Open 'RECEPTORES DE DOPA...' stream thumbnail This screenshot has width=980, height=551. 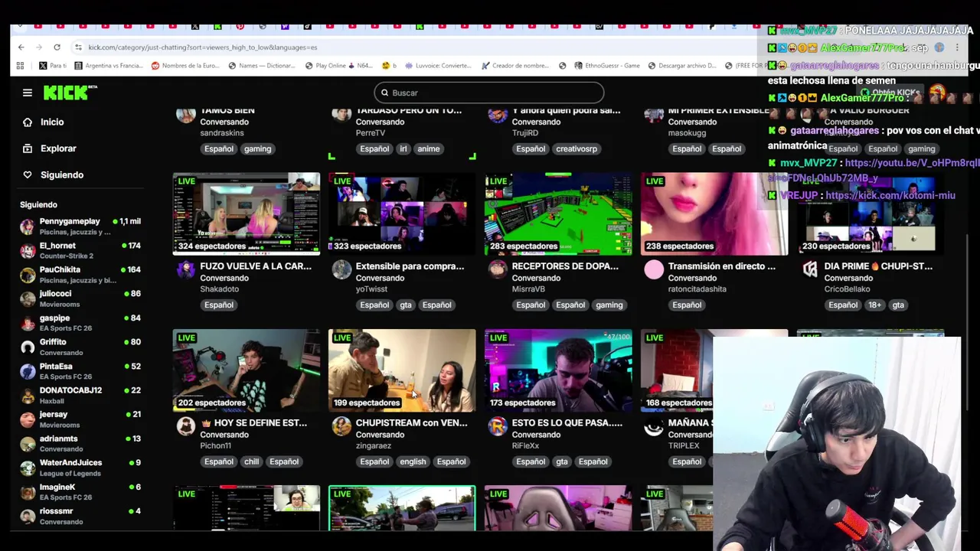pos(558,214)
